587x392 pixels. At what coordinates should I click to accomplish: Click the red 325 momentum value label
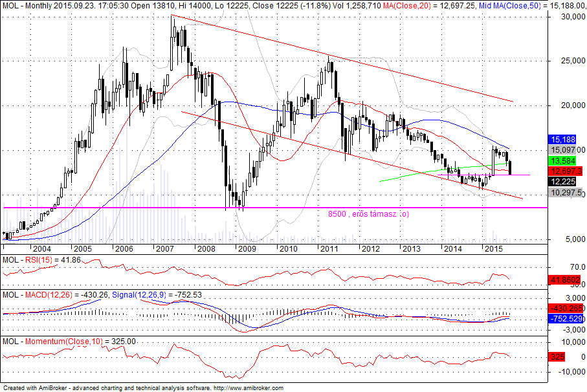tap(557, 357)
